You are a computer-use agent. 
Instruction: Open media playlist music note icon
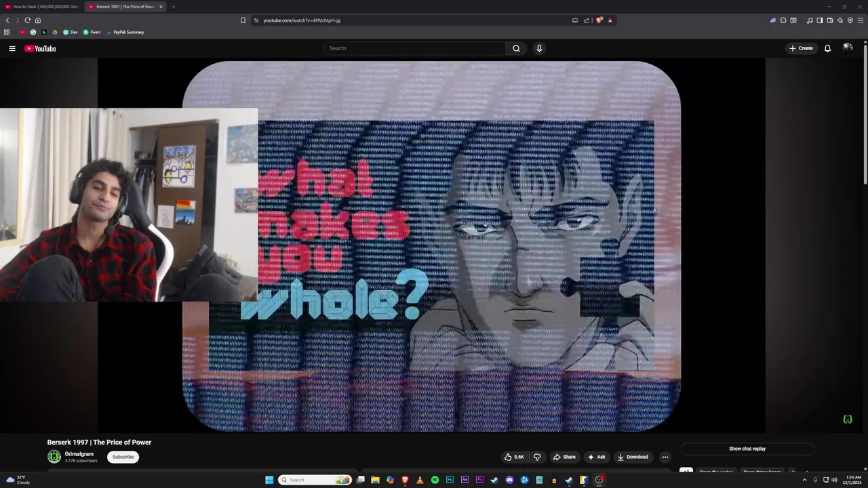pyautogui.click(x=810, y=20)
